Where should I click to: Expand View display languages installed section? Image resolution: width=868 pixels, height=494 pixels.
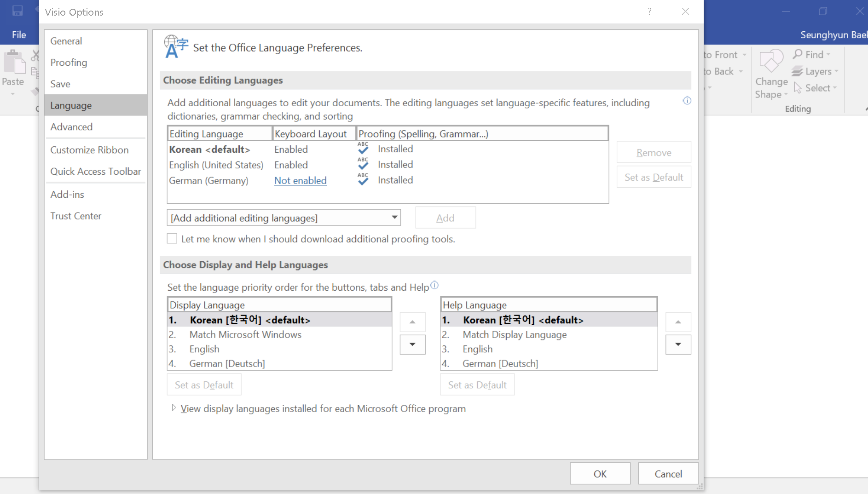174,408
